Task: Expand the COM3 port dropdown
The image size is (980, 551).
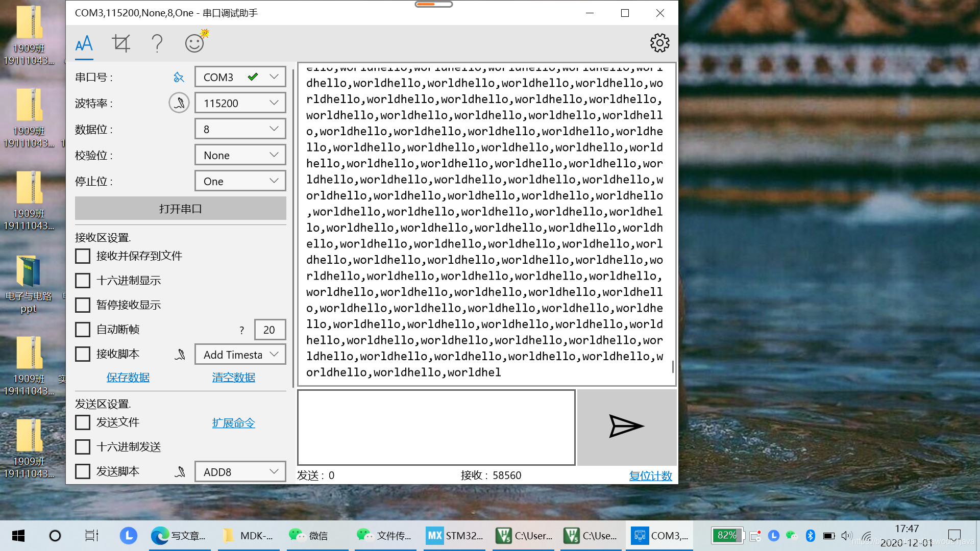Action: point(240,77)
